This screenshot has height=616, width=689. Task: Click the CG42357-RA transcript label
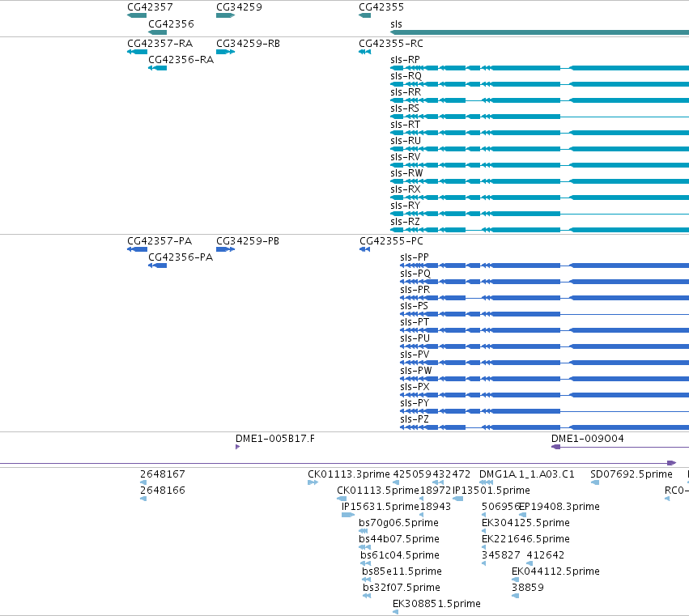point(160,44)
